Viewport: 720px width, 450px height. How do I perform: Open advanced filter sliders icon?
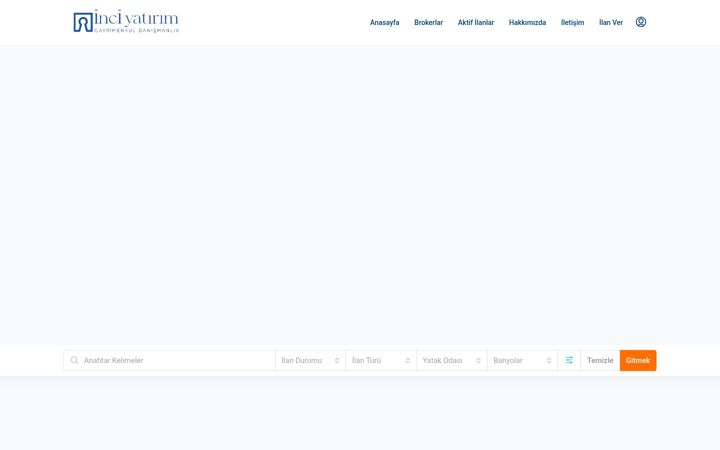coord(569,360)
